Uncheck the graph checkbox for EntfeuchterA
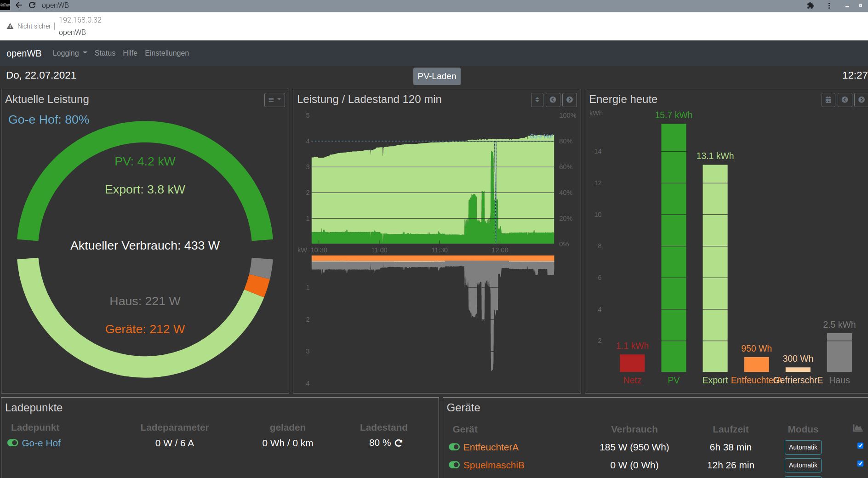868x478 pixels. 860,445
